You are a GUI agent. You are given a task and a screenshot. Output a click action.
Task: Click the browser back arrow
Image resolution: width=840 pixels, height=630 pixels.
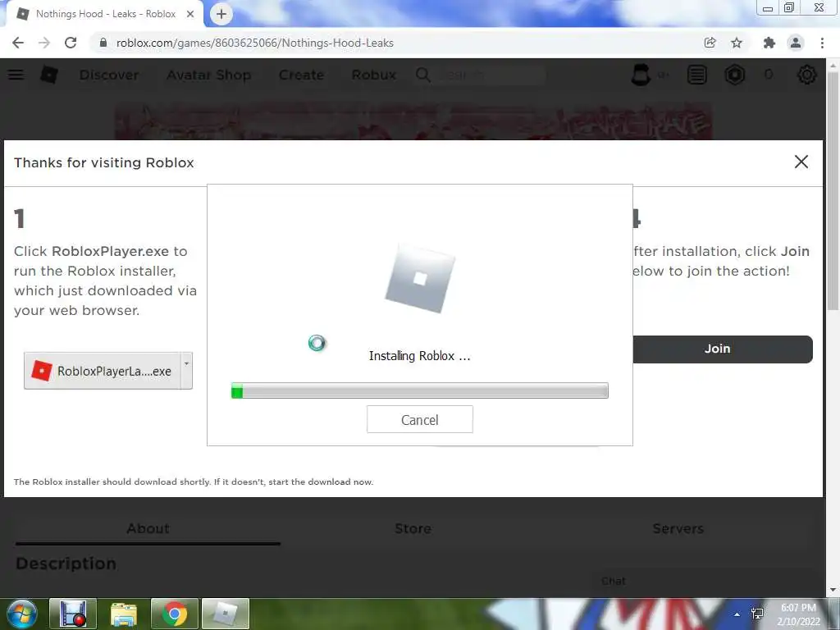(18, 43)
